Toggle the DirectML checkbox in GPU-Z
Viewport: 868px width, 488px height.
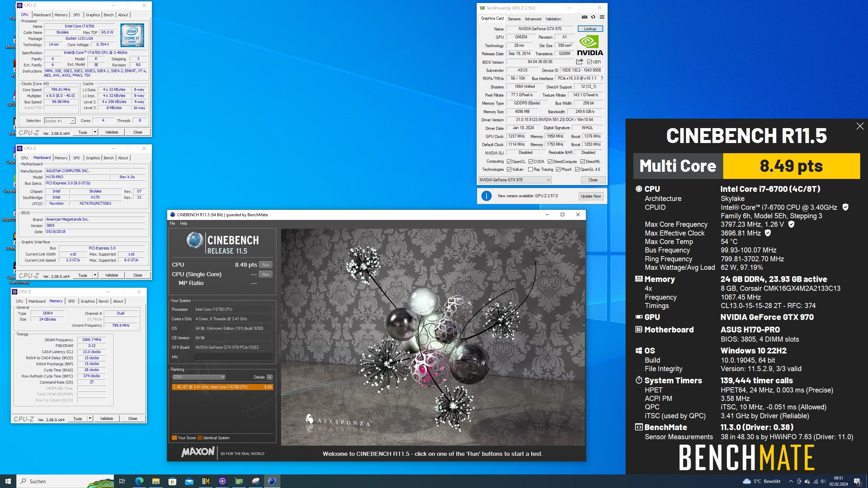pyautogui.click(x=583, y=162)
